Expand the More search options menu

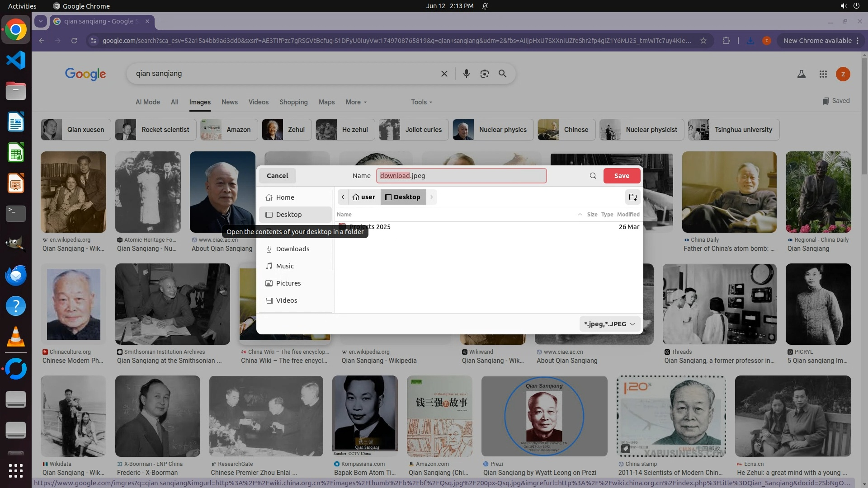tap(356, 102)
